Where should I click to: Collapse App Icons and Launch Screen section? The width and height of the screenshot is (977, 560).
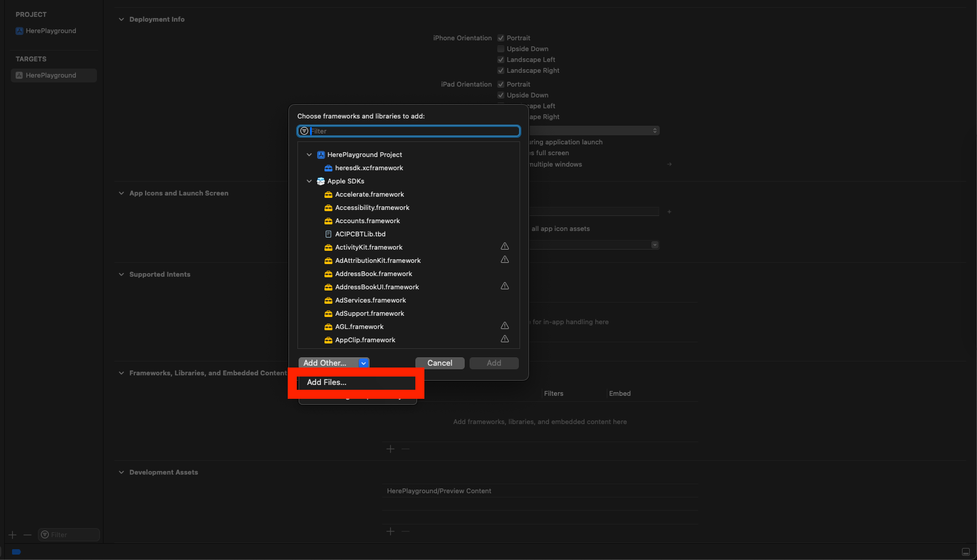[122, 193]
